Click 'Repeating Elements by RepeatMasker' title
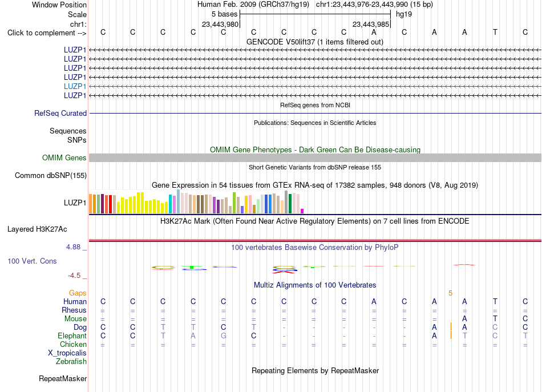The height and width of the screenshot is (392, 542). [x=315, y=371]
